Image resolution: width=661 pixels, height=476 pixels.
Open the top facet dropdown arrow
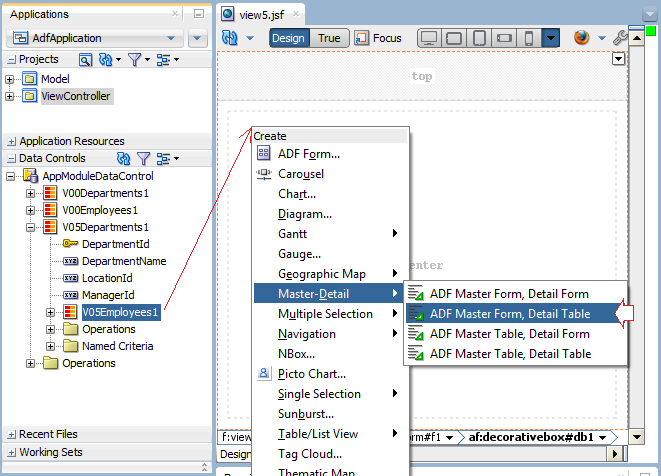click(x=618, y=59)
